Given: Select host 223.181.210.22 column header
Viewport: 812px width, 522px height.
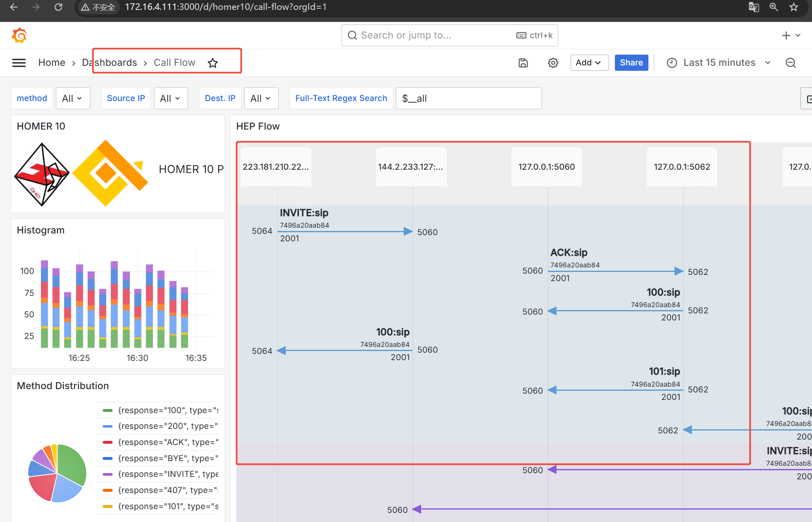Looking at the screenshot, I should click(x=276, y=167).
